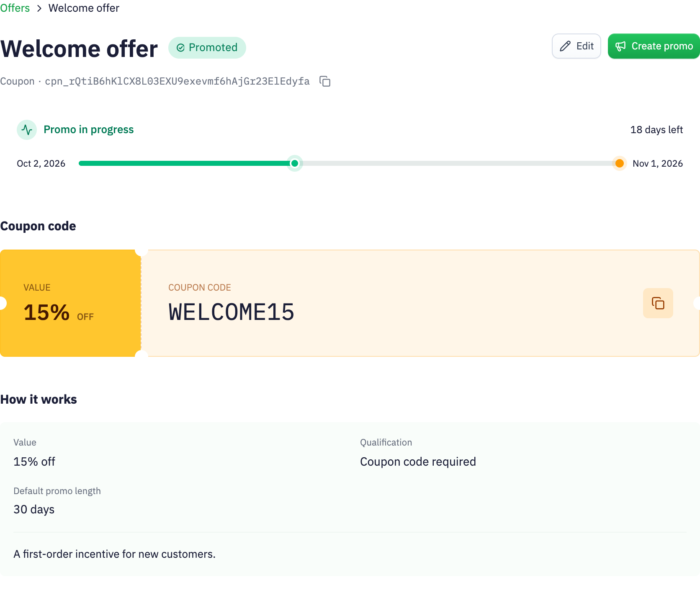Click the Welcome offer page heading
700x603 pixels.
pos(79,49)
